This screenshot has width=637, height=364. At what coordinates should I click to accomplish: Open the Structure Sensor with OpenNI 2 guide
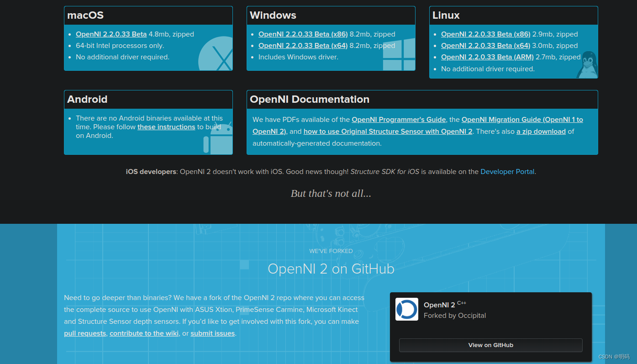[x=388, y=131]
